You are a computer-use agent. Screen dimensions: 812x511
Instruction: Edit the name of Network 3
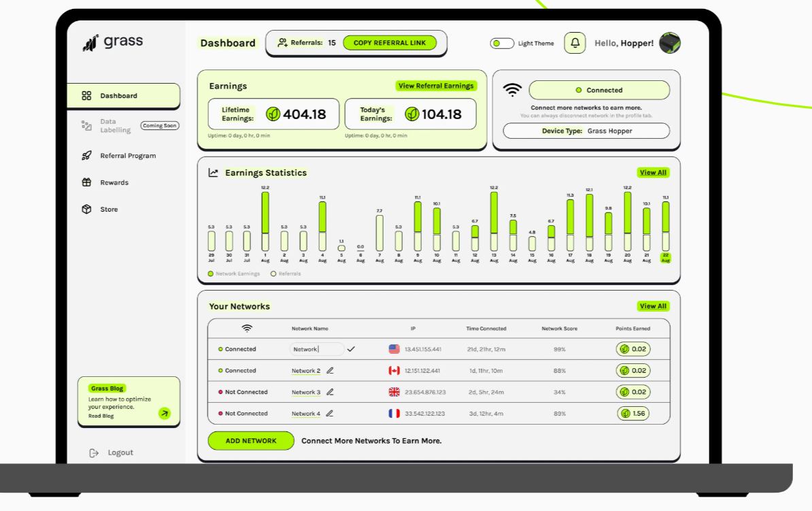pyautogui.click(x=330, y=393)
